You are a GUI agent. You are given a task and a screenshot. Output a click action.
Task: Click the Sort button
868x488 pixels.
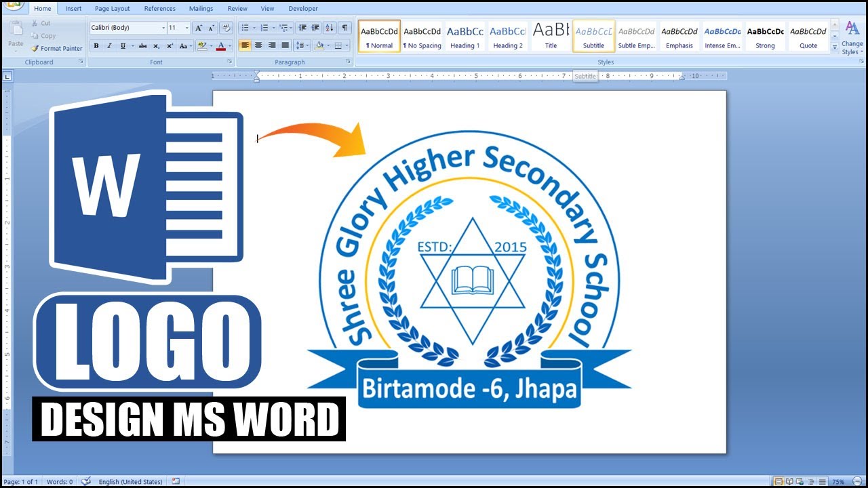pos(330,28)
